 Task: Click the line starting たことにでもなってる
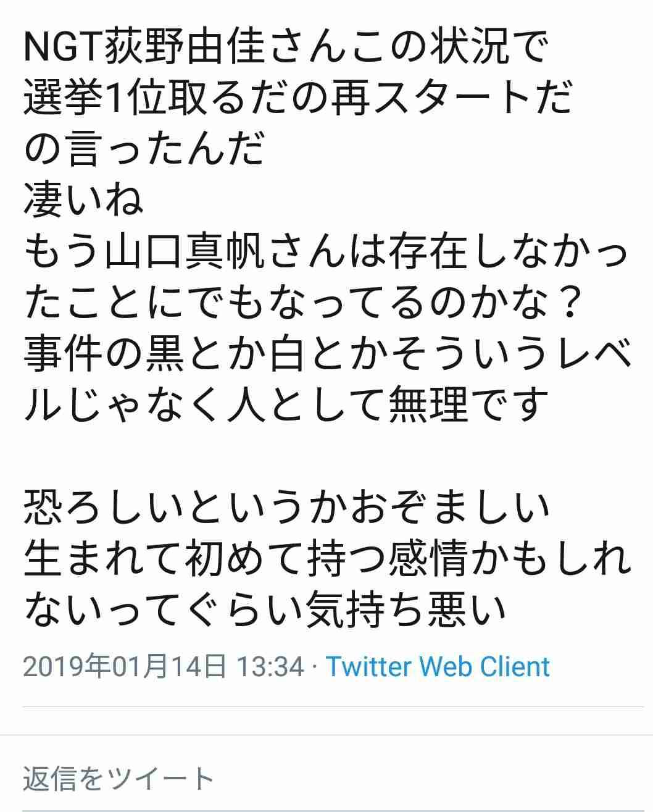pyautogui.click(x=302, y=303)
